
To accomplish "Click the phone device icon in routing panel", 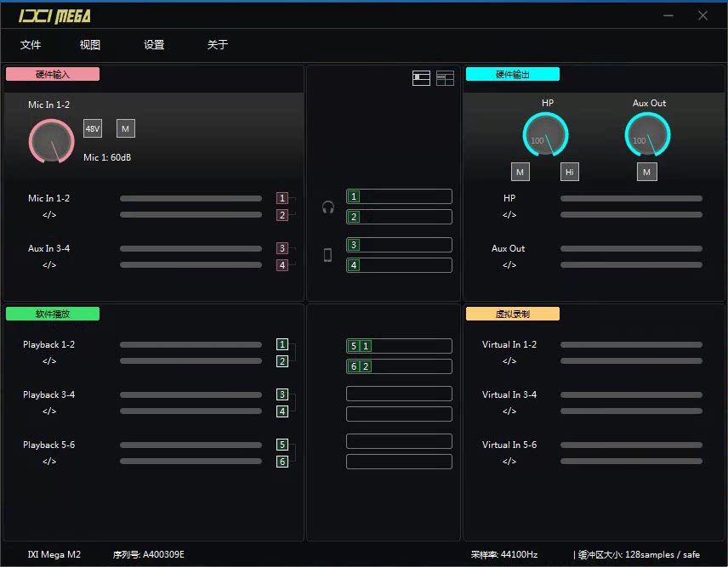I will (327, 255).
